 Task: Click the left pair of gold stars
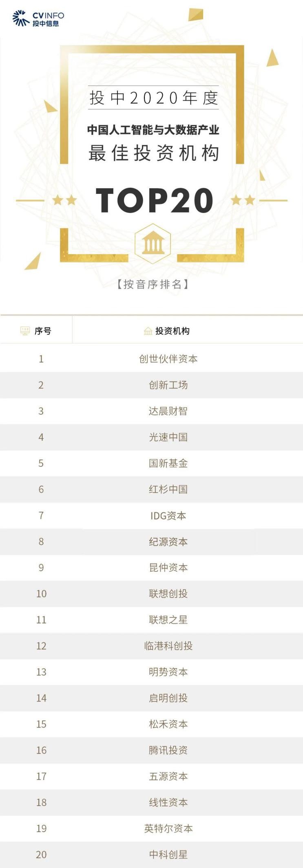coord(64,200)
